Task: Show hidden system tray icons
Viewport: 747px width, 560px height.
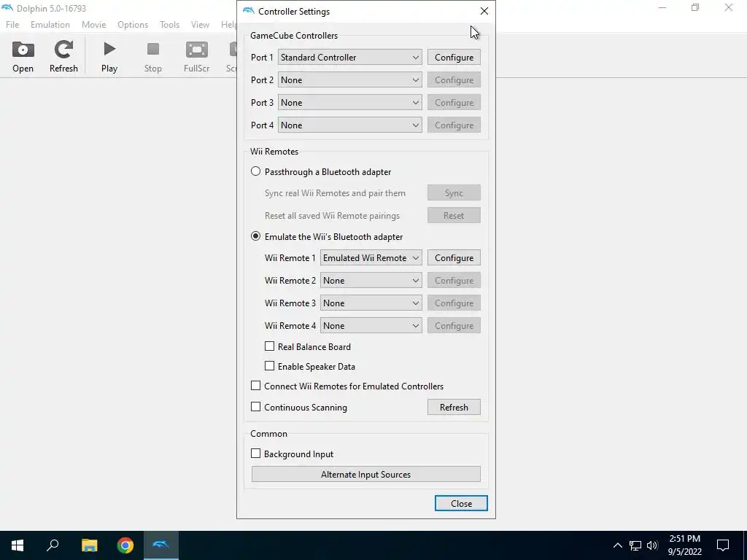Action: point(617,545)
